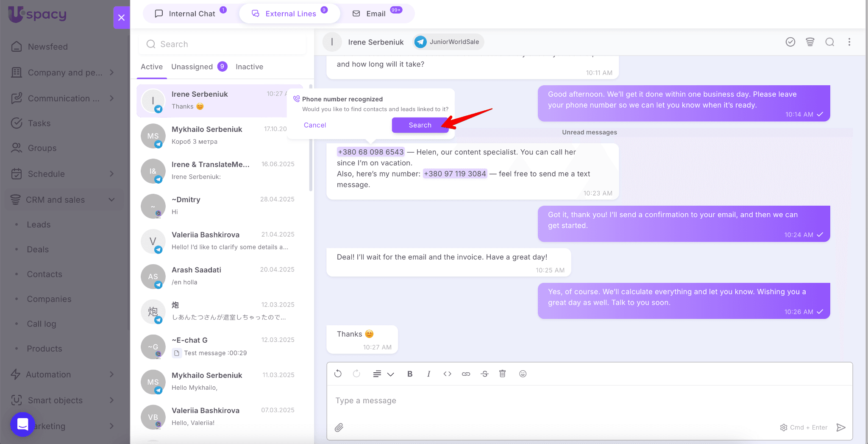Open search in conversation magnifier icon
Image resolution: width=868 pixels, height=444 pixels.
tap(829, 42)
